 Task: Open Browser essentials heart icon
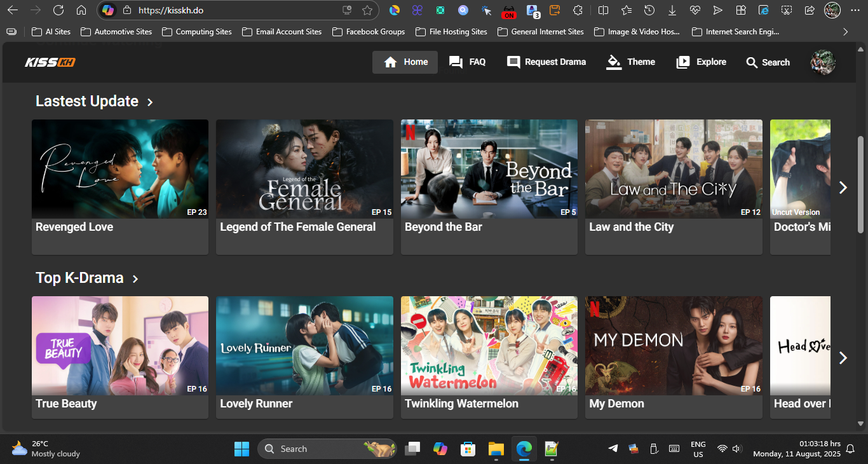(695, 10)
